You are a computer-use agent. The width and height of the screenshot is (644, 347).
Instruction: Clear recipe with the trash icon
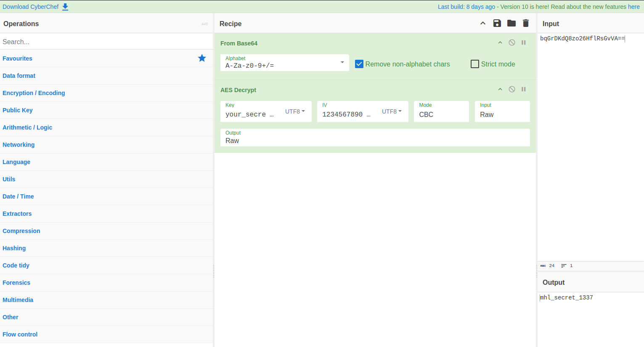pos(526,23)
